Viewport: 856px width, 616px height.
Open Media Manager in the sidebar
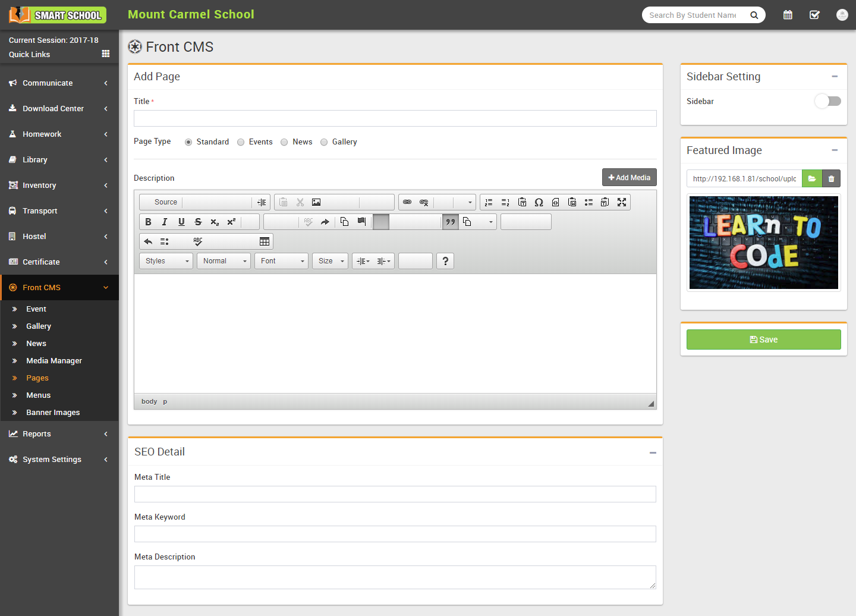click(x=54, y=361)
